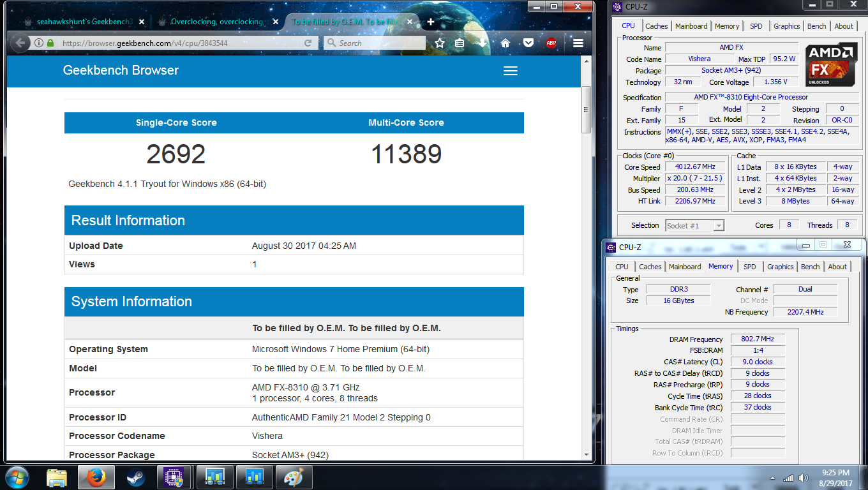Go to the Firefox Home icon
The height and width of the screenshot is (490, 868).
(x=505, y=43)
